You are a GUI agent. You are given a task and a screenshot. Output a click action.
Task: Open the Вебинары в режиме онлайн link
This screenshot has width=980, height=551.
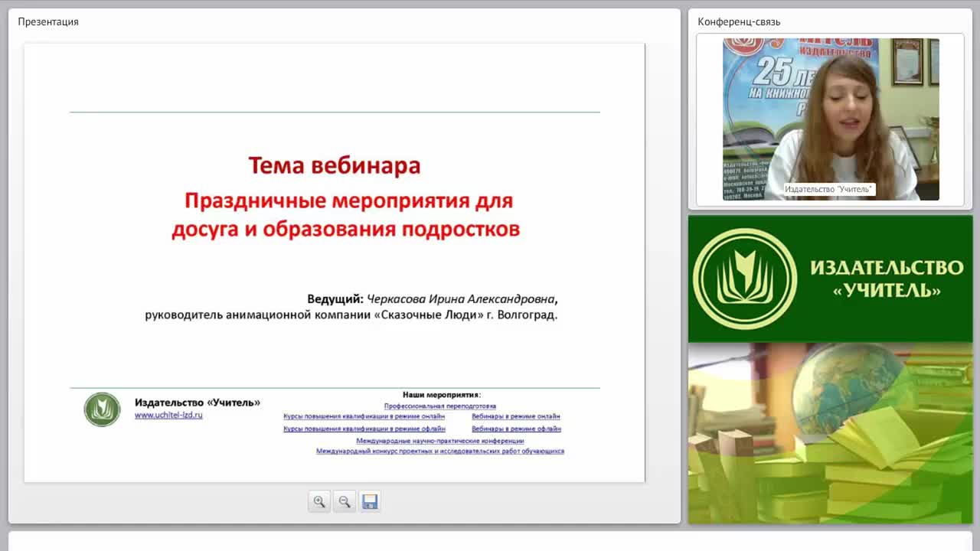(x=516, y=417)
